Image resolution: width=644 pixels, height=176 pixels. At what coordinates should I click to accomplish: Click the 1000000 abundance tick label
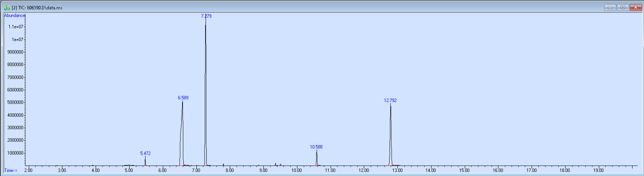point(16,153)
